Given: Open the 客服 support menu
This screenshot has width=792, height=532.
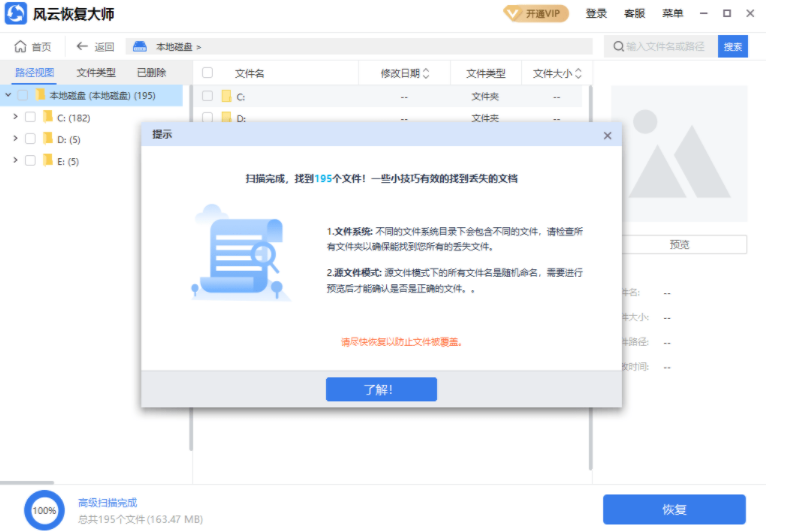Looking at the screenshot, I should point(634,14).
